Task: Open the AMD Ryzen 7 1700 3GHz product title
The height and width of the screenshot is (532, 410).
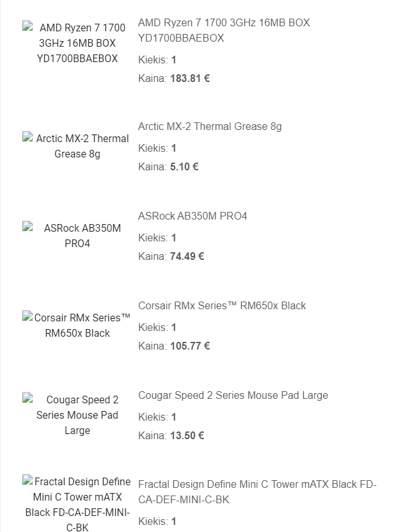Action: click(224, 30)
